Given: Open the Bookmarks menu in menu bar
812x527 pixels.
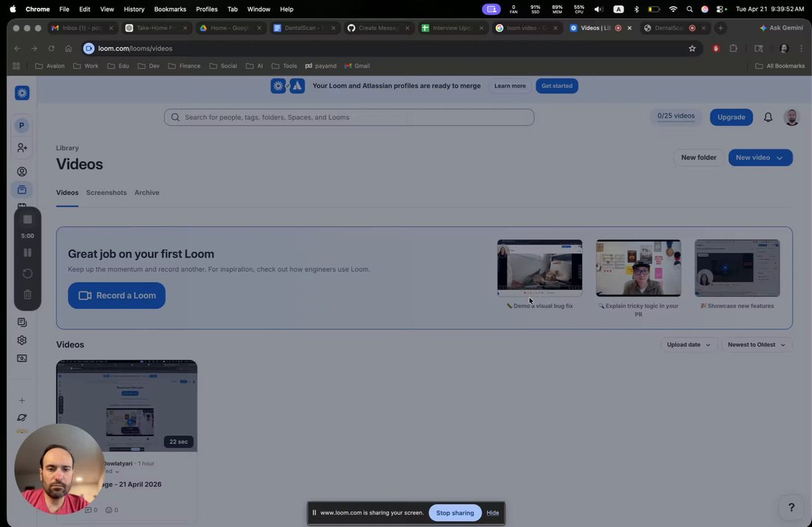Looking at the screenshot, I should [170, 10].
